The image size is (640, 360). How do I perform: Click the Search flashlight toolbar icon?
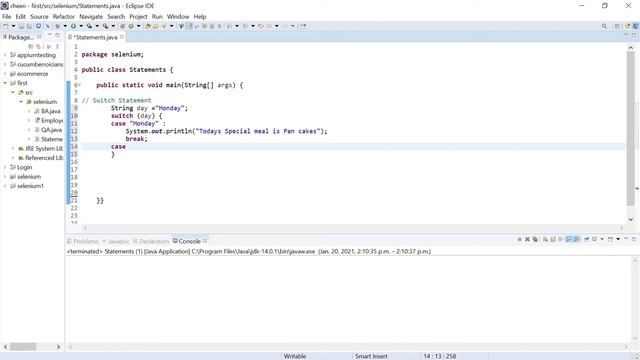click(x=164, y=26)
